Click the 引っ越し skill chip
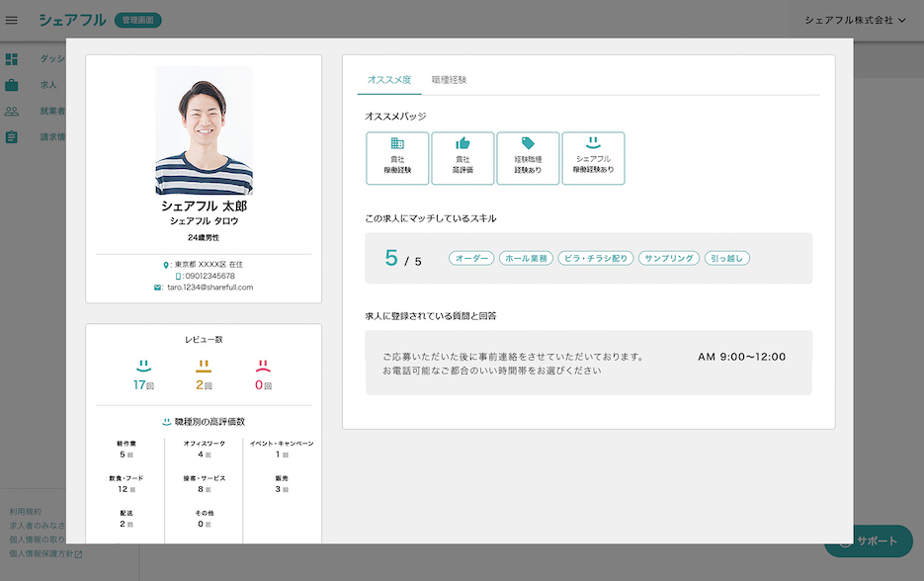Screen dimensions: 924x581 (x=727, y=258)
